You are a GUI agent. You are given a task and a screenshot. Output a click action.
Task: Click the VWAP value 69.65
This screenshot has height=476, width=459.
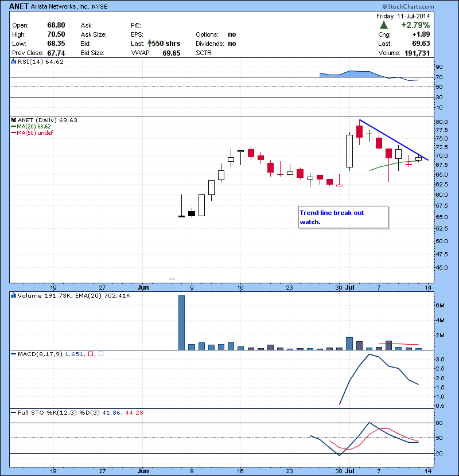tap(172, 53)
